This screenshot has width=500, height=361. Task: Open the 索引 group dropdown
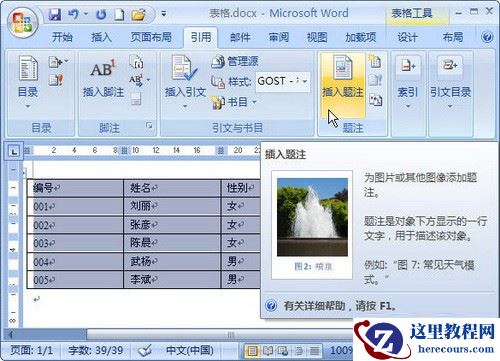point(408,83)
